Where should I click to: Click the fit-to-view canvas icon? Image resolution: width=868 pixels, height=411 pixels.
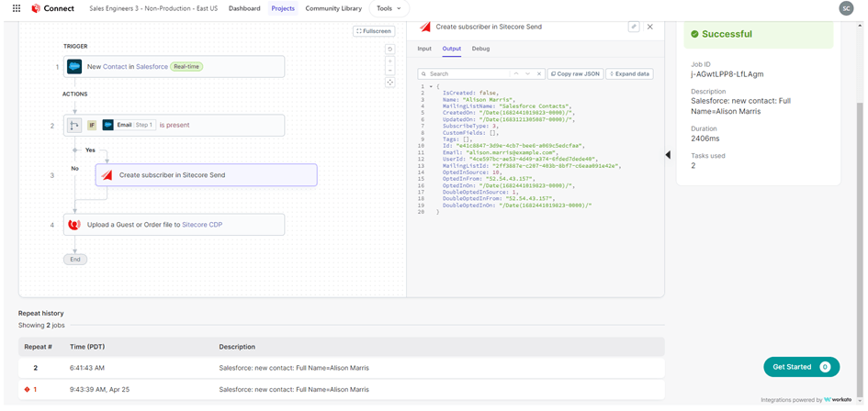tap(390, 83)
